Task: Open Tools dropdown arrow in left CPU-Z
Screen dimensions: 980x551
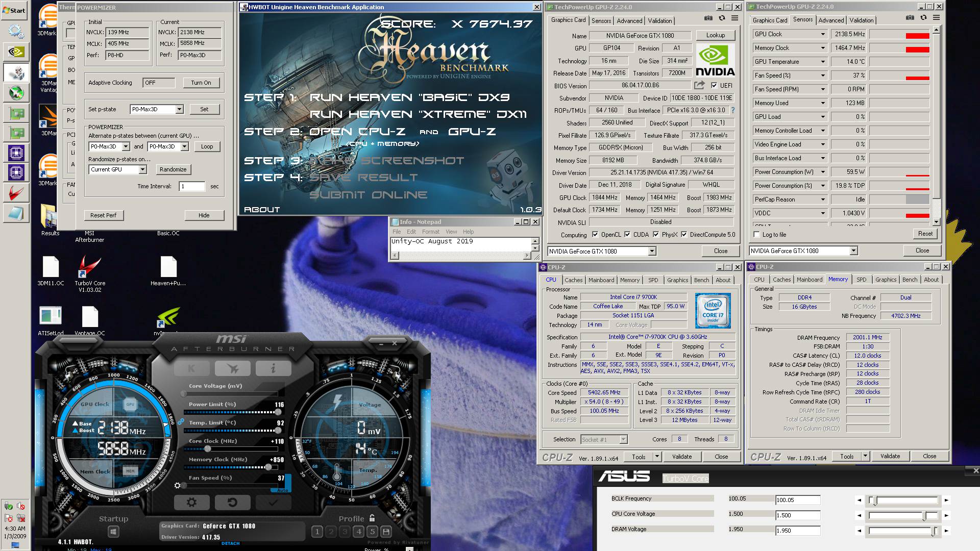Action: click(657, 457)
